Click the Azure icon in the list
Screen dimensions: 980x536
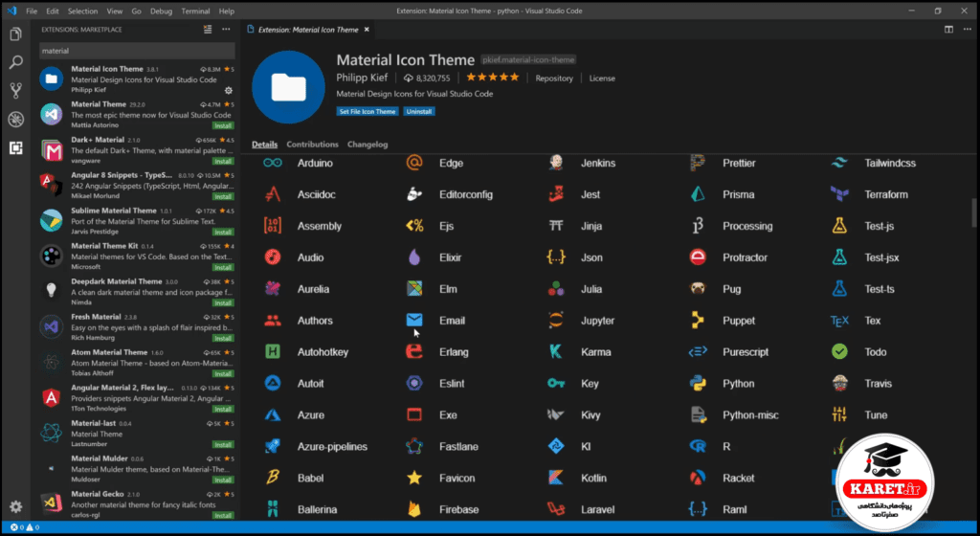273,414
